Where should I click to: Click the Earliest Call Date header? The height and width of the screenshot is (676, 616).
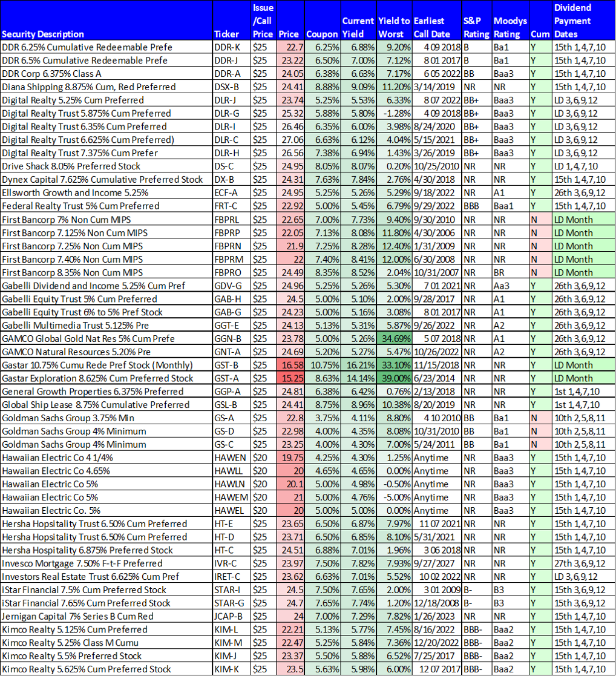[437, 21]
